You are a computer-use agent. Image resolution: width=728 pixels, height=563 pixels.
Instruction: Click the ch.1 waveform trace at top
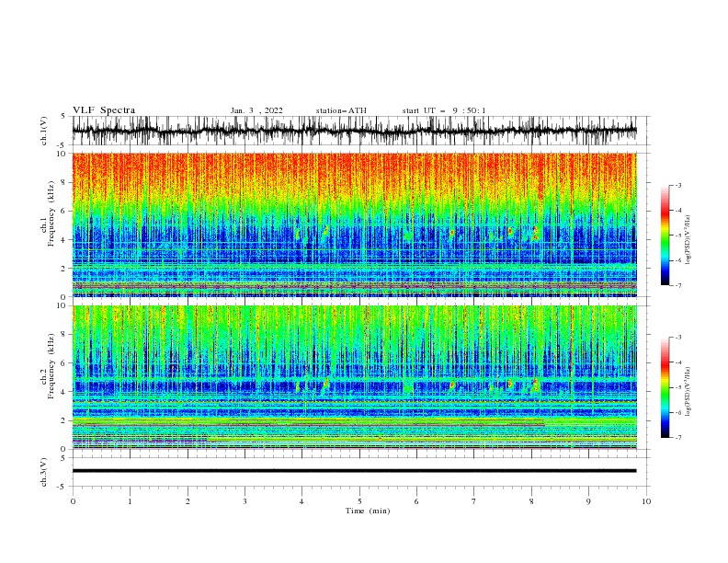354,131
